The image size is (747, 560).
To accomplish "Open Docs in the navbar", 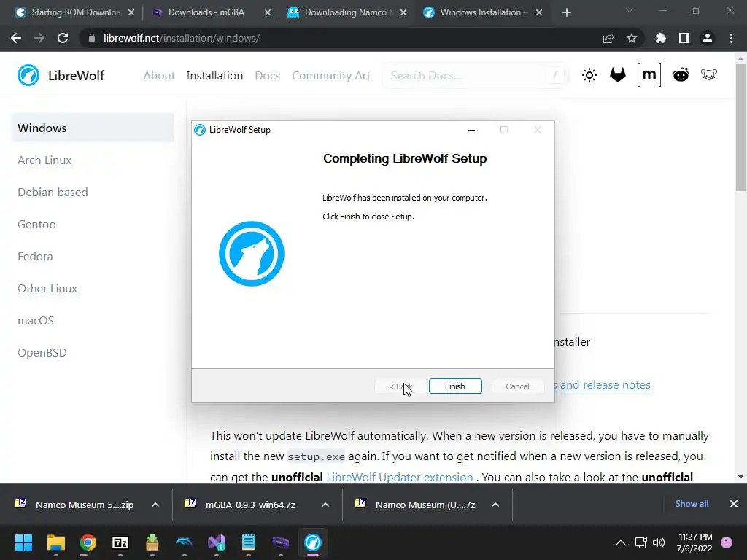I will tap(267, 75).
